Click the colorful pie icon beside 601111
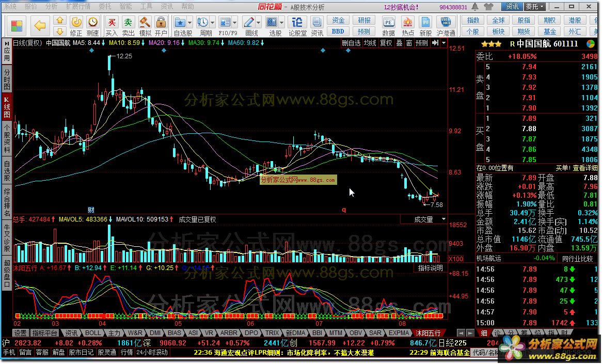 click(x=591, y=44)
